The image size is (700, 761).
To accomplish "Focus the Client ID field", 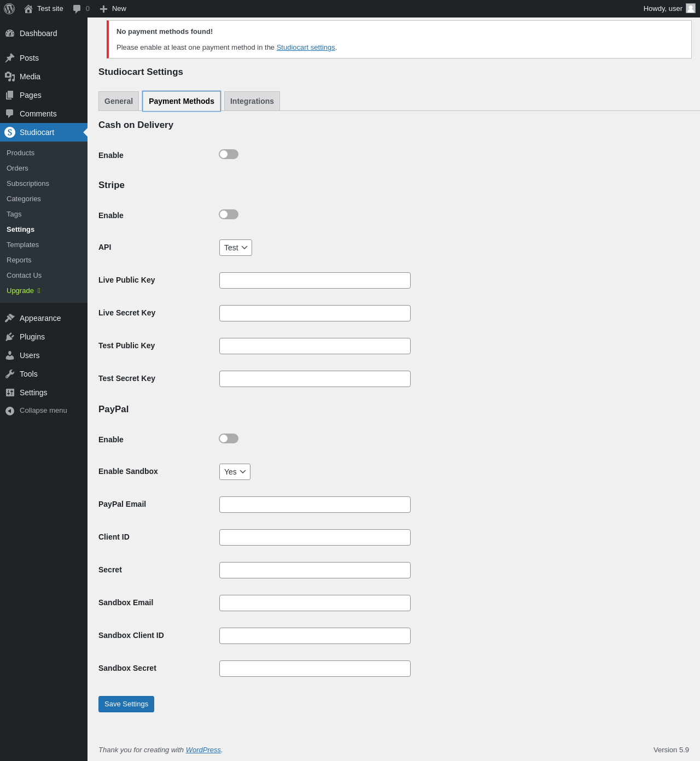I will pyautogui.click(x=315, y=537).
